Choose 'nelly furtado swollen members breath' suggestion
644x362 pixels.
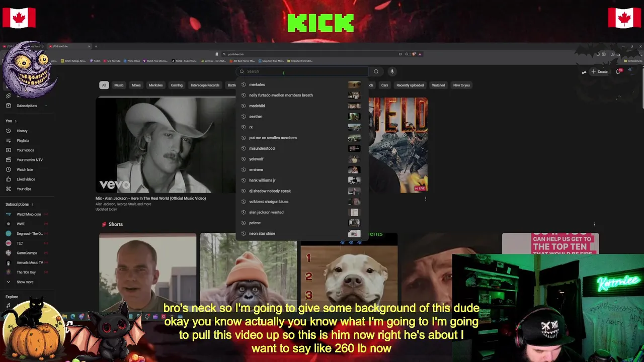[302, 95]
